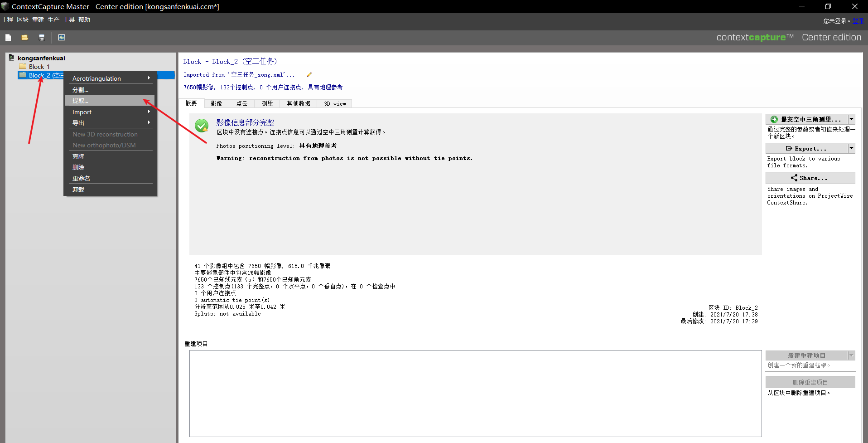Expand the 导出 submenu in the context menu

click(110, 123)
